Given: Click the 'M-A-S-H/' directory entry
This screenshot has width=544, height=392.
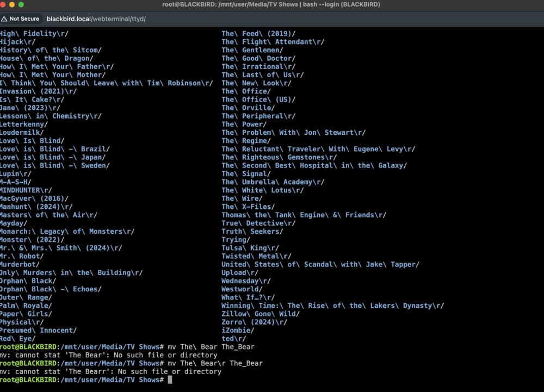Looking at the screenshot, I should pos(16,182).
